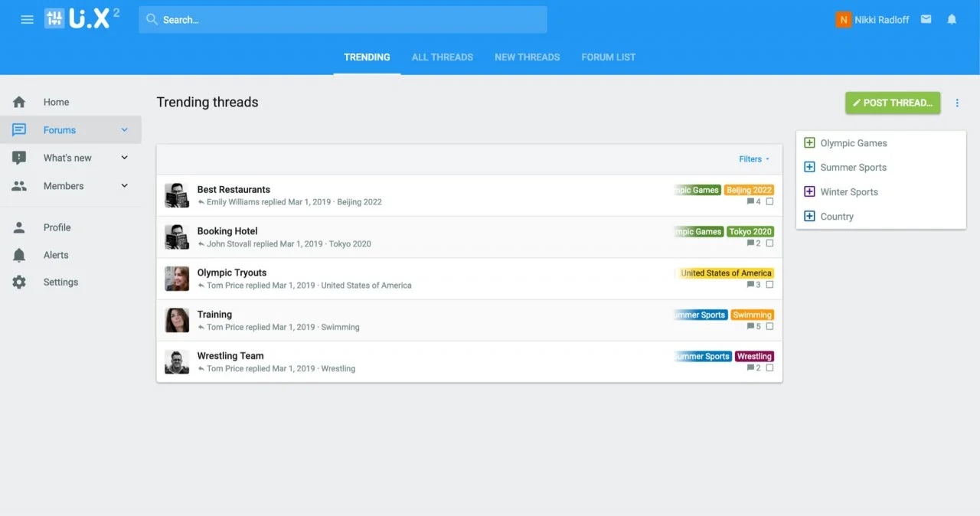Expand the Winter Sports category
Viewport: 980px width, 516px height.
point(809,192)
